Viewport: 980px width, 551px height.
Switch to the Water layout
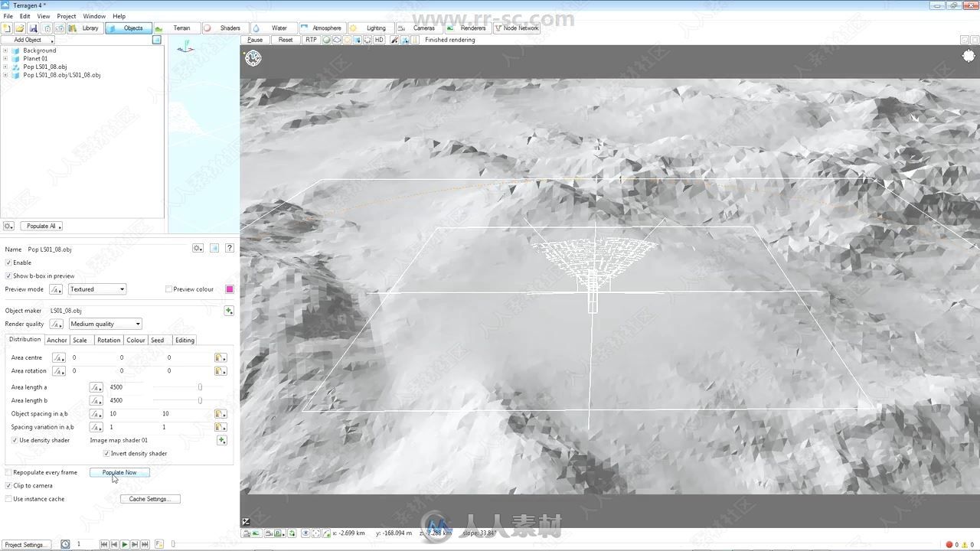coord(274,28)
